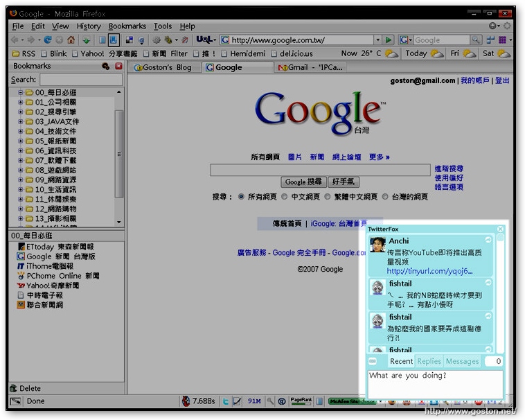
Task: Click the What are you doing? text box
Action: [435, 384]
